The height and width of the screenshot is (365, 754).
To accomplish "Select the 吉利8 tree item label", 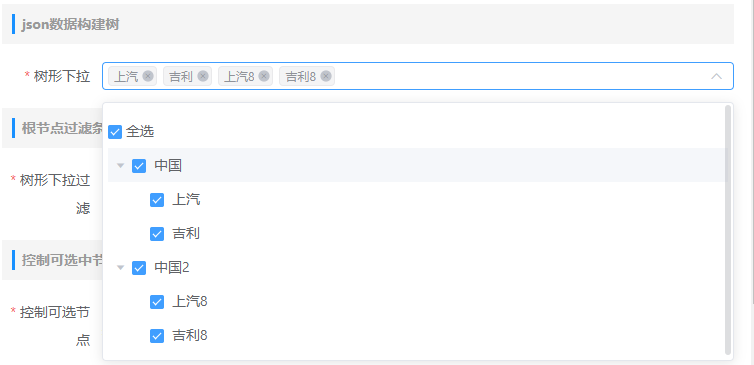I will [190, 335].
